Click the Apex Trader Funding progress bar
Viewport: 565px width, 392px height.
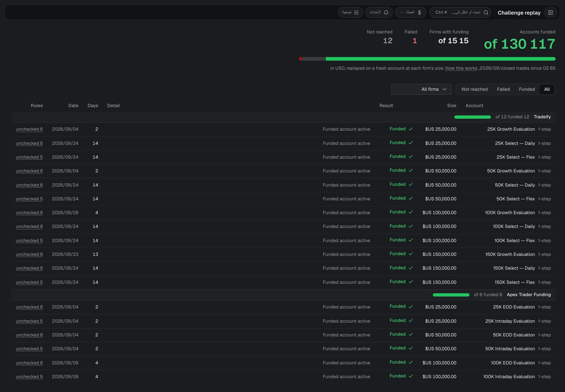coord(451,295)
